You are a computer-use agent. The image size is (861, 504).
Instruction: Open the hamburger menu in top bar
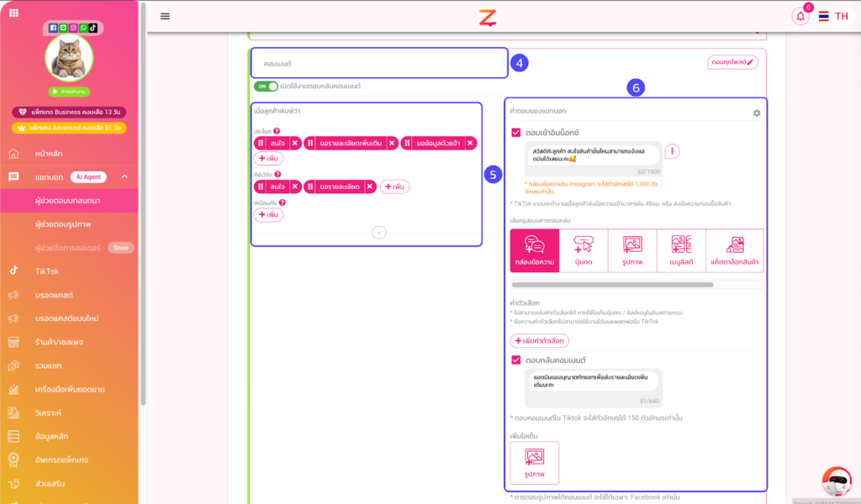pos(165,16)
